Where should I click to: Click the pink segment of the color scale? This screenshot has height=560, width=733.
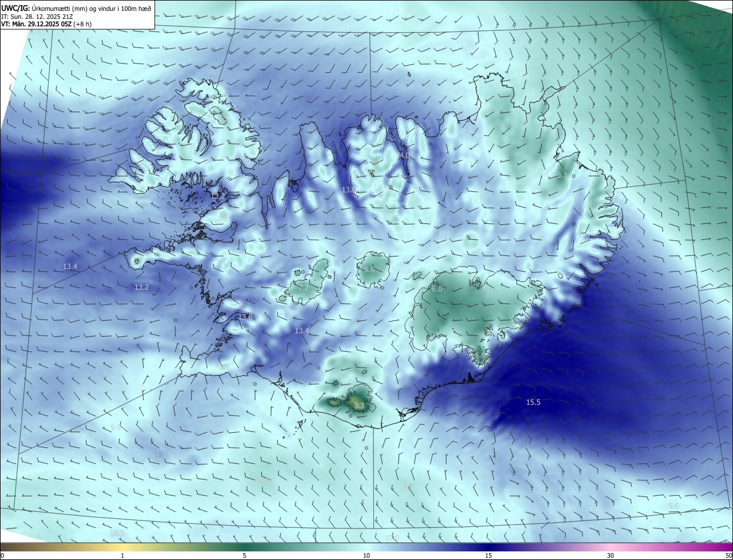pos(610,547)
